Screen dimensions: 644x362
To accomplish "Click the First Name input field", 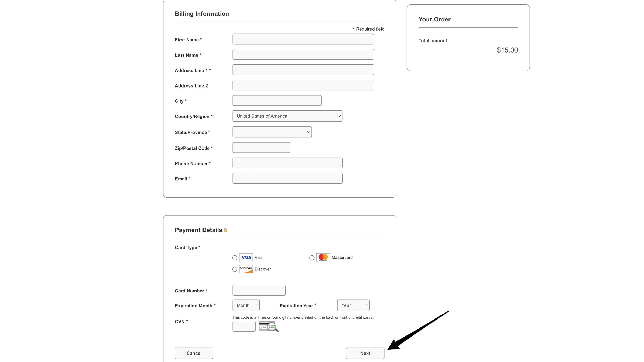I will [x=303, y=39].
